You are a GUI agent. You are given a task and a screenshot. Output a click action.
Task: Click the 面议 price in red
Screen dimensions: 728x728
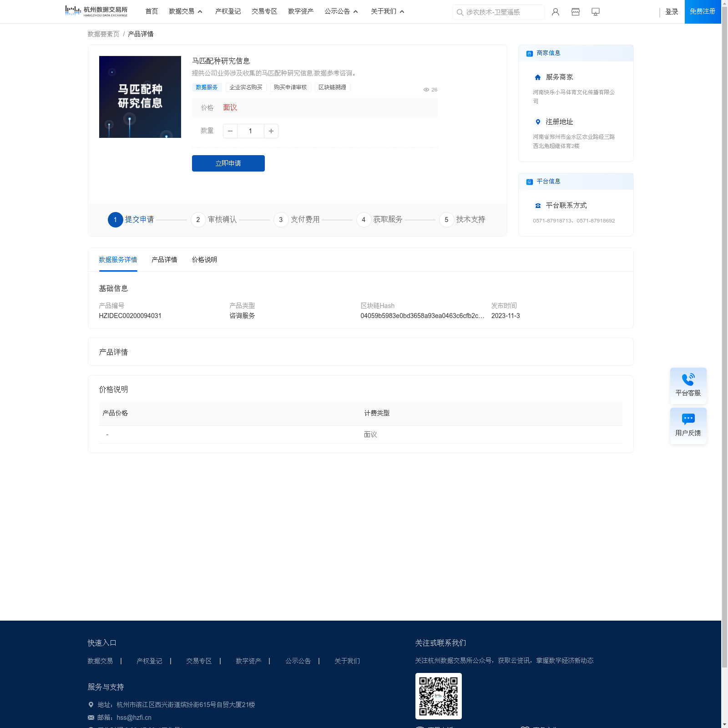[x=230, y=108]
